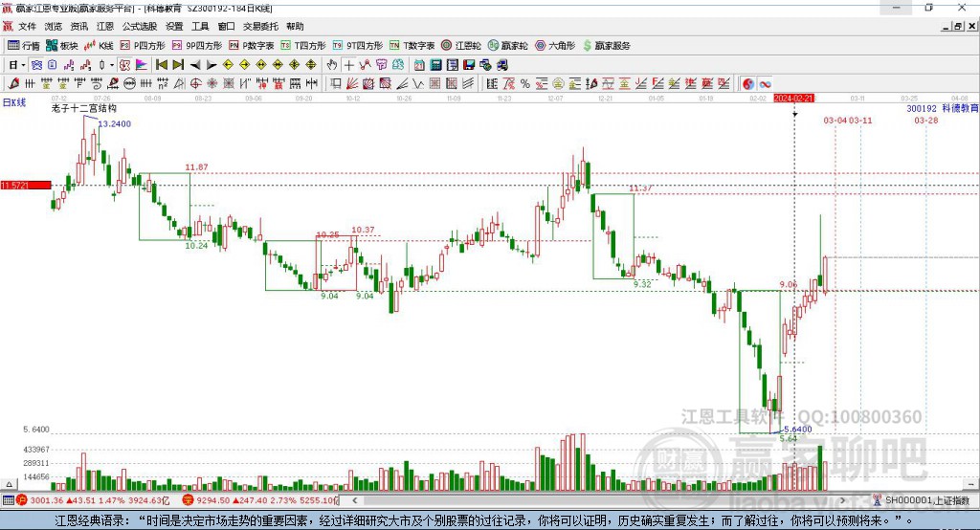
Task: Open the 窗口 menu
Action: click(226, 26)
